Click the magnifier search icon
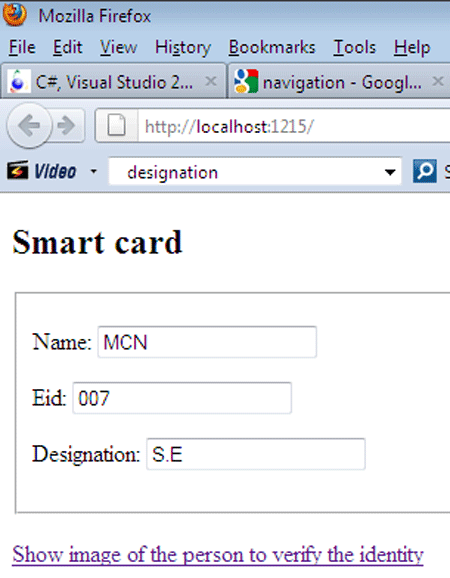This screenshot has width=450, height=578. click(x=425, y=171)
